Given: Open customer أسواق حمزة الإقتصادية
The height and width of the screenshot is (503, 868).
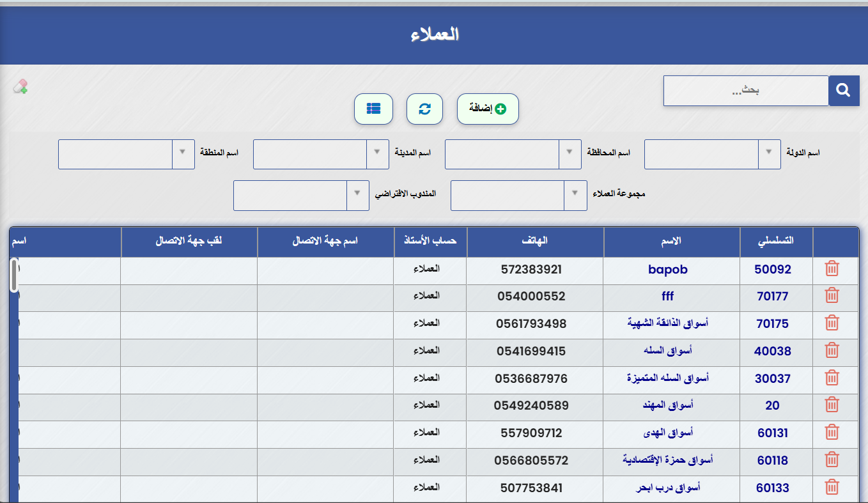Looking at the screenshot, I should pos(667,460).
